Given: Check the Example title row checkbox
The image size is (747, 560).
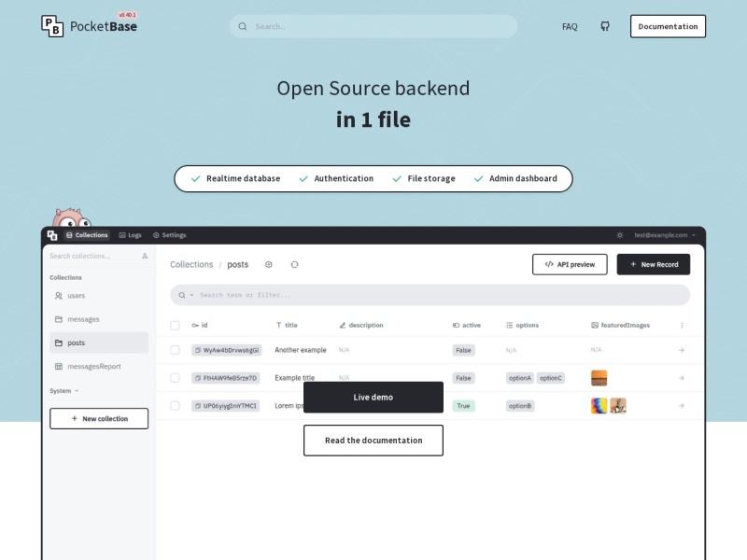Looking at the screenshot, I should (x=175, y=378).
